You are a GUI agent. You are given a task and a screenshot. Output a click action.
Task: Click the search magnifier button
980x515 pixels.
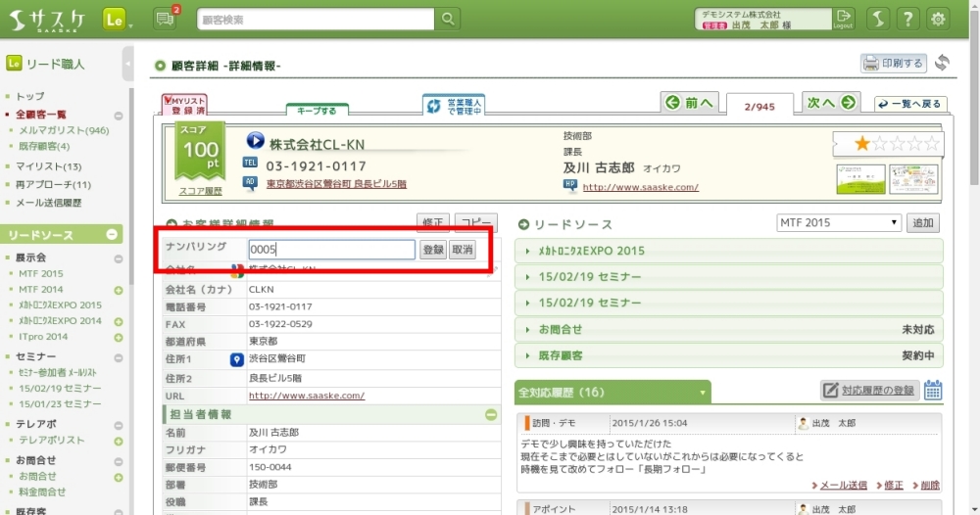point(447,19)
